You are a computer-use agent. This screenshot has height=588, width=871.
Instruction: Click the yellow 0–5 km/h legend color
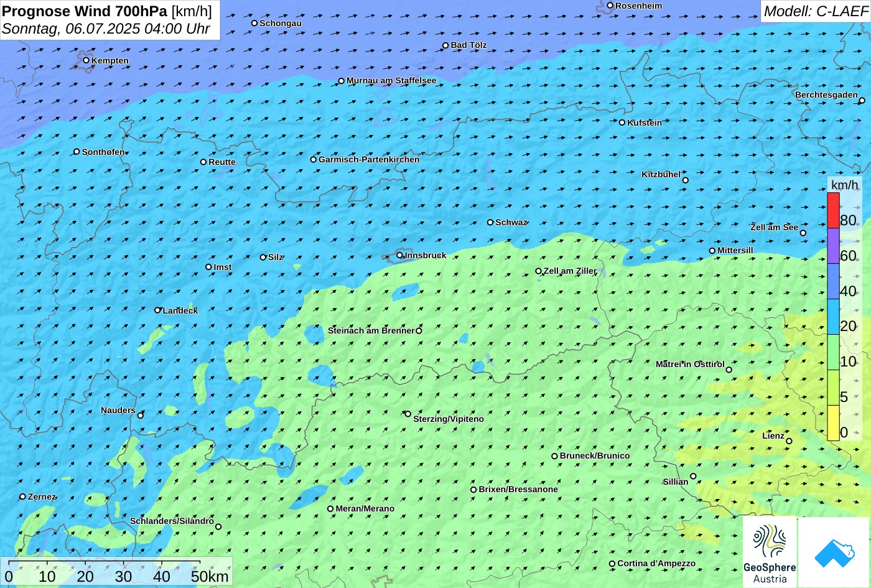click(833, 423)
